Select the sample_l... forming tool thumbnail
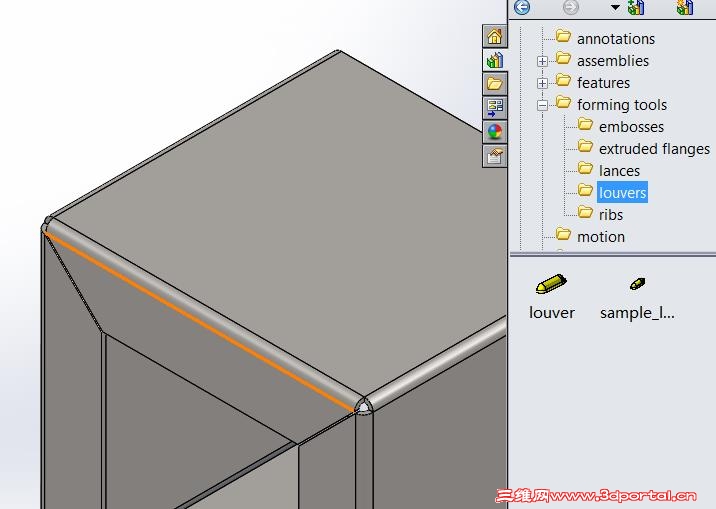 coord(637,284)
